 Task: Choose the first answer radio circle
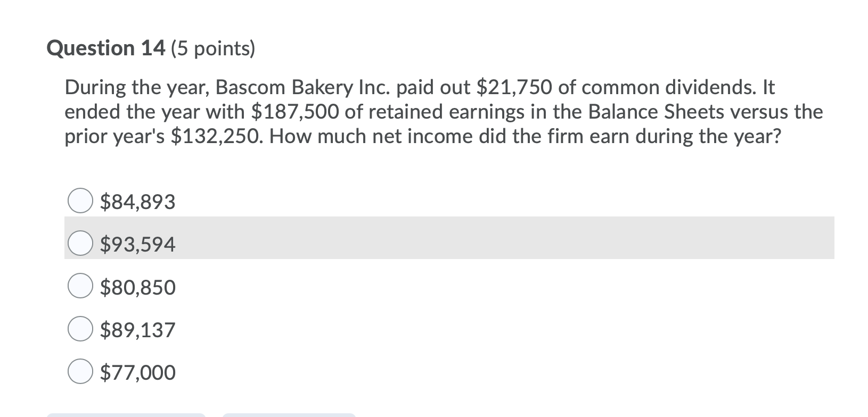click(80, 201)
